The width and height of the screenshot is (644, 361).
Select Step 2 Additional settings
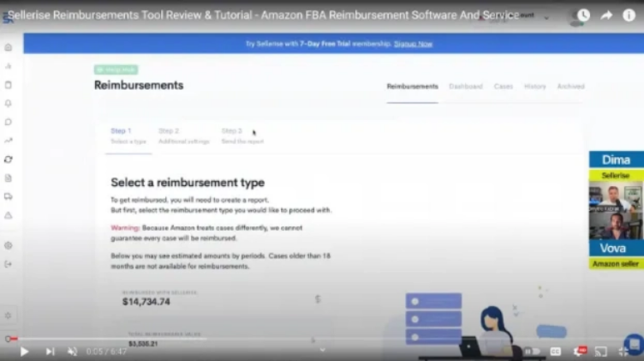[x=183, y=135]
